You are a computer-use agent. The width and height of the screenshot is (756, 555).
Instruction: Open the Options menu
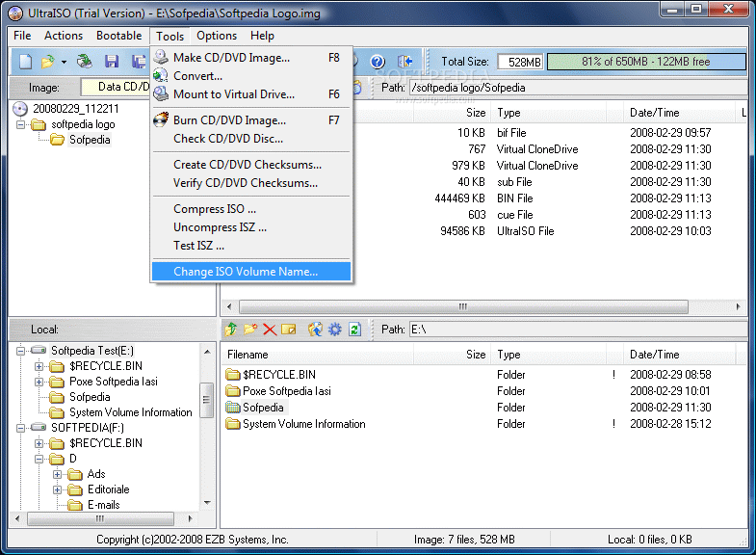pyautogui.click(x=217, y=36)
